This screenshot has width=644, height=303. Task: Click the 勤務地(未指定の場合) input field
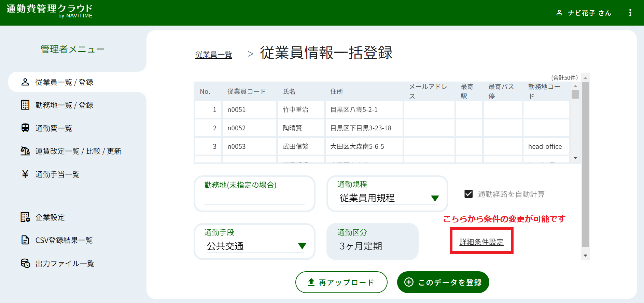tap(254, 194)
